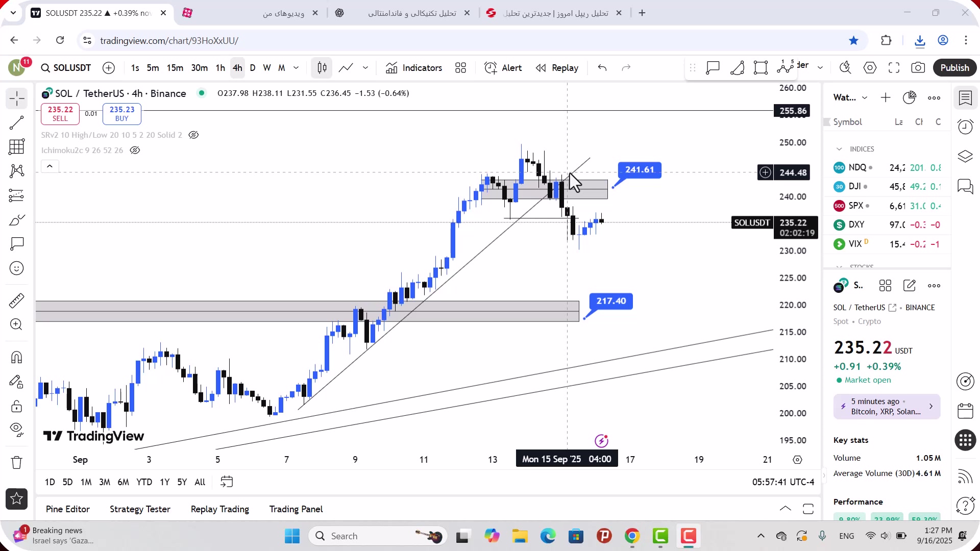
Task: Open Google Chrome from the taskbar
Action: tap(632, 536)
